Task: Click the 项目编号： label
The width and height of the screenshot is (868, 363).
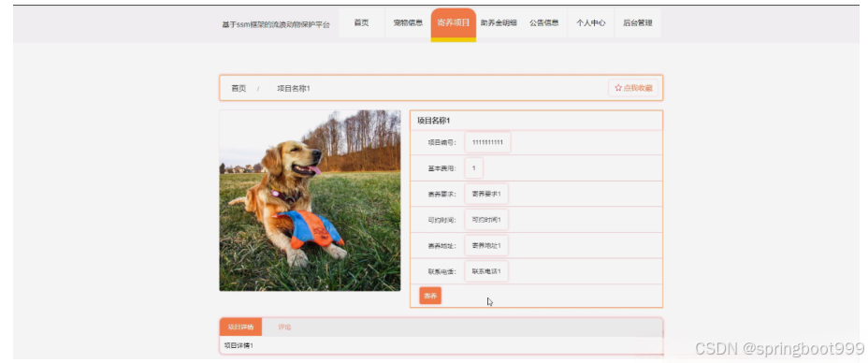Action: point(441,143)
